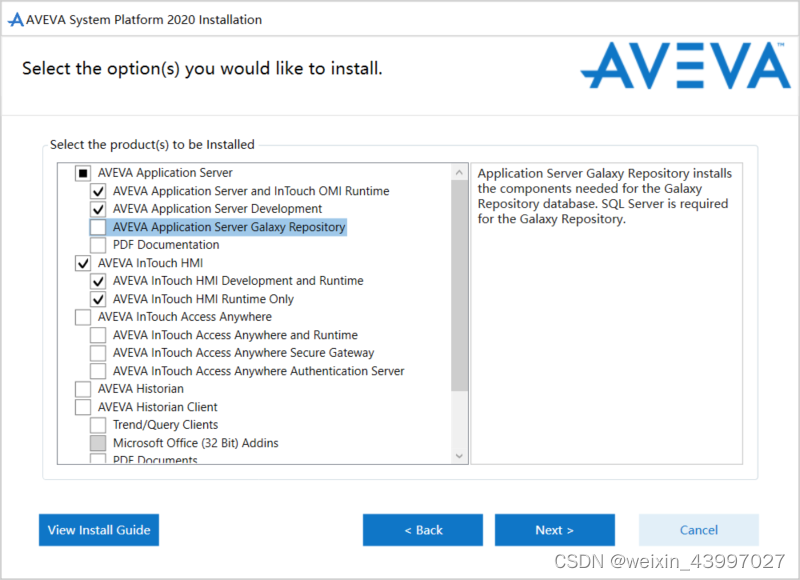This screenshot has height=580, width=800.
Task: Select Trend/Query Clients tree item
Action: 165,425
